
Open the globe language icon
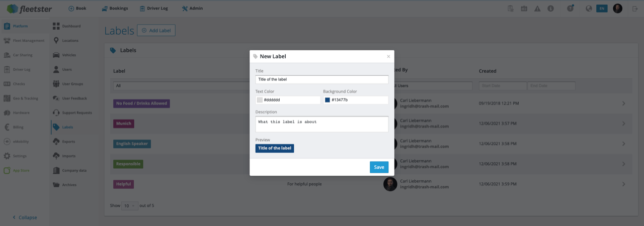click(589, 9)
